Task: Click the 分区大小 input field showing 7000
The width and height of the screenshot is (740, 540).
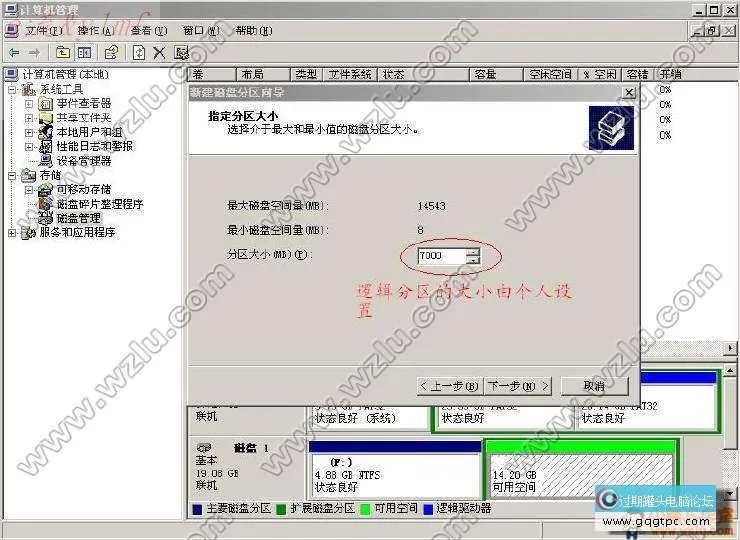Action: pyautogui.click(x=441, y=256)
